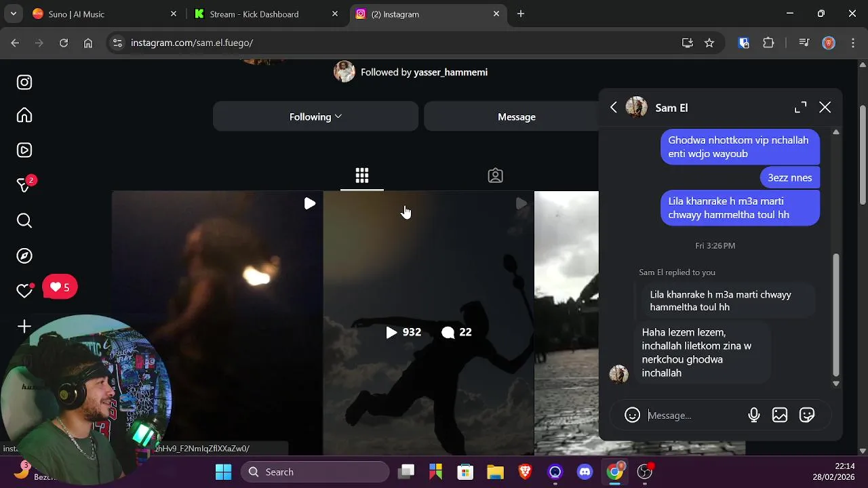Click chat scrollbar up arrow
The image size is (868, 488).
835,131
